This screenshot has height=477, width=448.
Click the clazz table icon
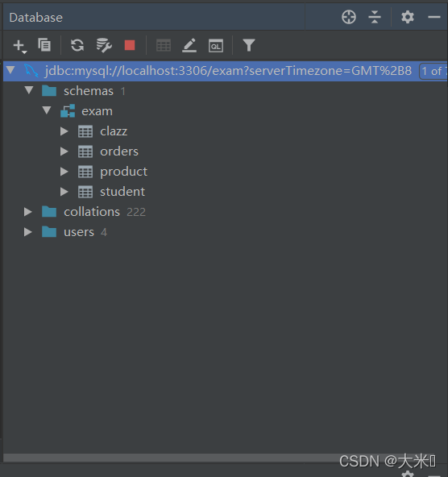(x=85, y=131)
